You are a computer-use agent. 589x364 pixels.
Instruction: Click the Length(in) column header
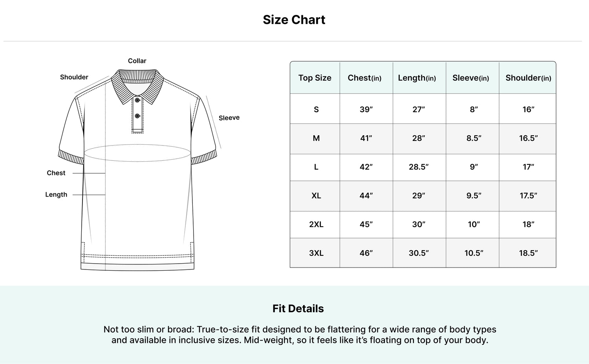417,78
